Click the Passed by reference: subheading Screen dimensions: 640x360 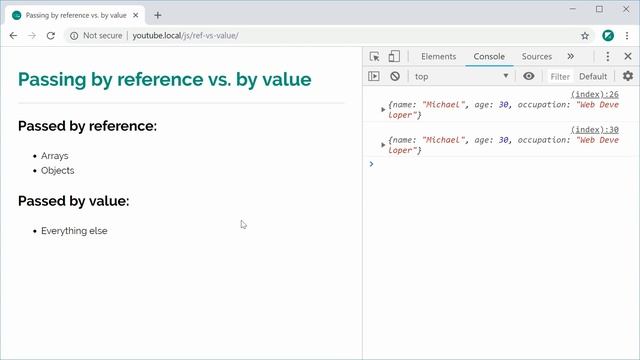coord(87,126)
